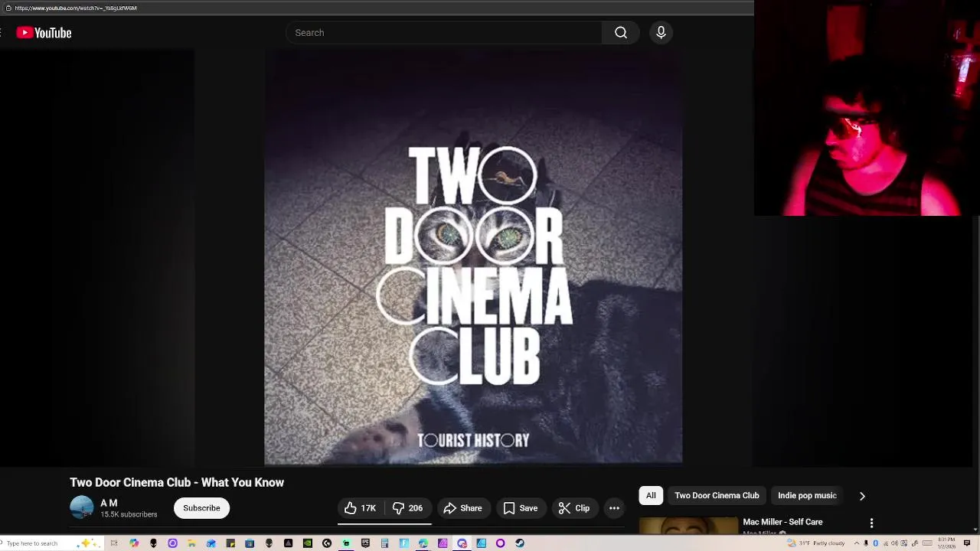The width and height of the screenshot is (980, 551).
Task: Select the Two Door Cinema Club chip
Action: click(717, 495)
